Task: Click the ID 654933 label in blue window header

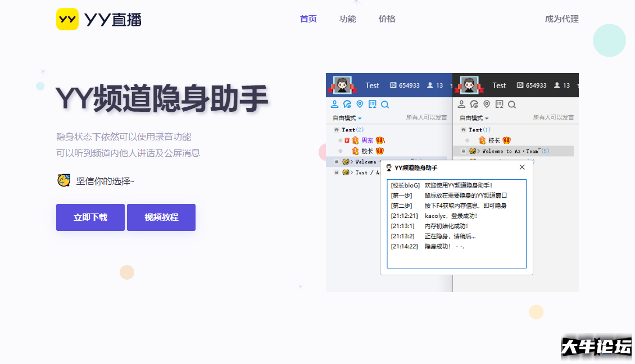Action: pyautogui.click(x=405, y=85)
